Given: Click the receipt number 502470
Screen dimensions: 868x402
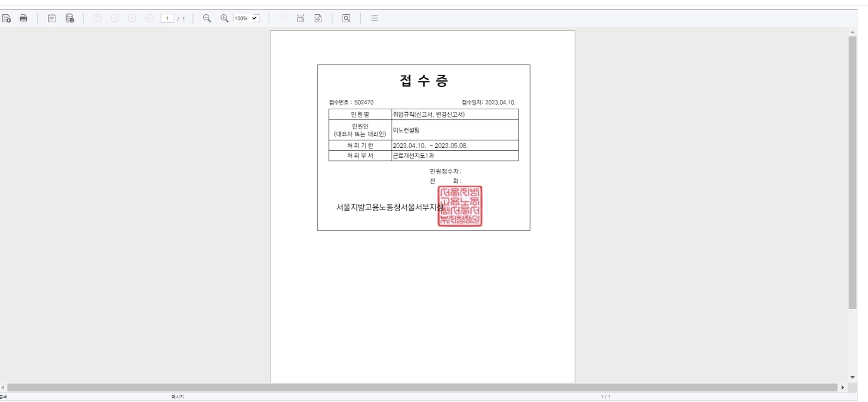Looking at the screenshot, I should (x=364, y=102).
